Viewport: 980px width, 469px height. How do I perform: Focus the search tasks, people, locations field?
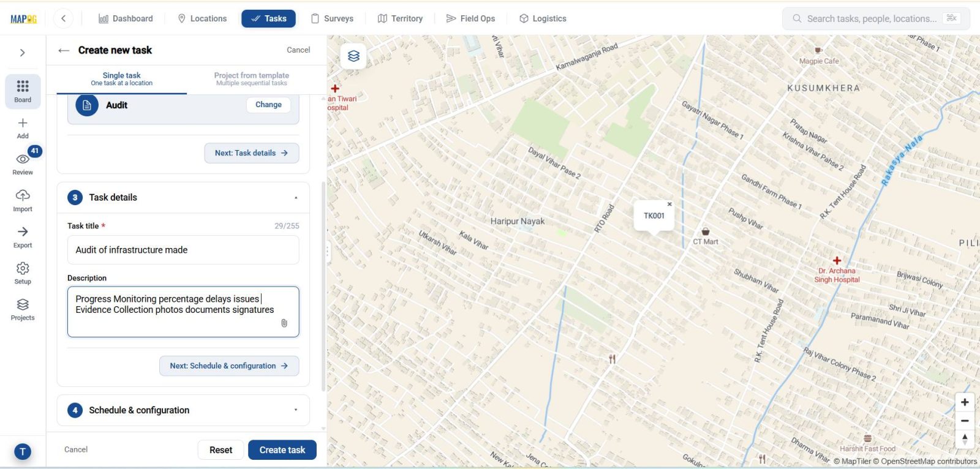click(x=876, y=18)
